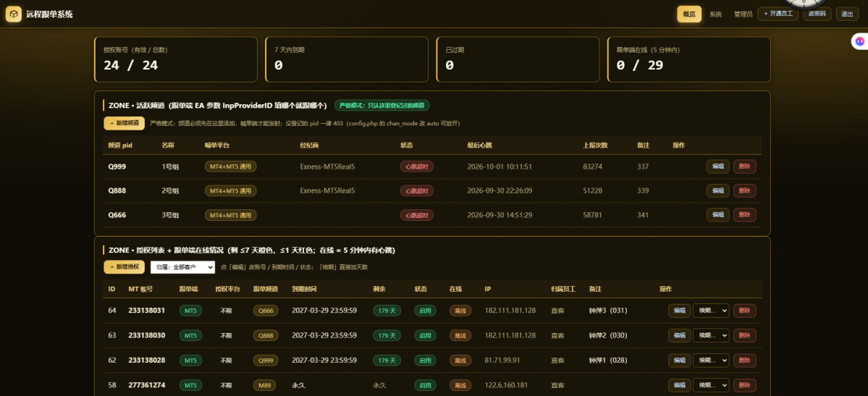Delete authorization row ID 58
The height and width of the screenshot is (396, 868).
coord(744,385)
